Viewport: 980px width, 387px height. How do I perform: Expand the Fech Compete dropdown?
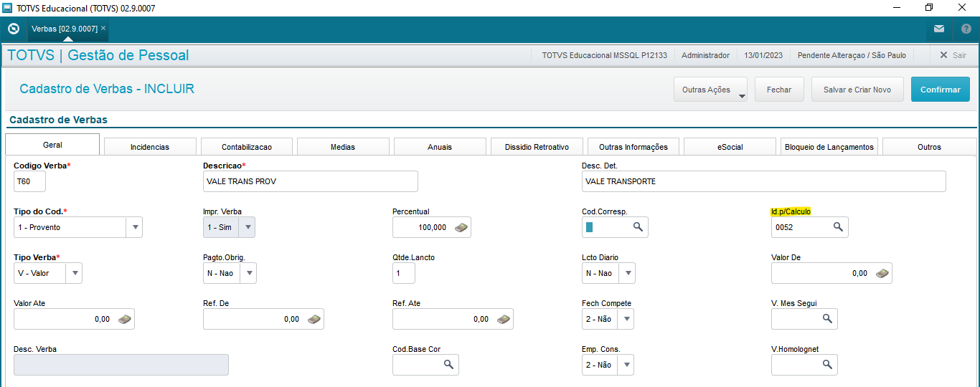tap(626, 319)
